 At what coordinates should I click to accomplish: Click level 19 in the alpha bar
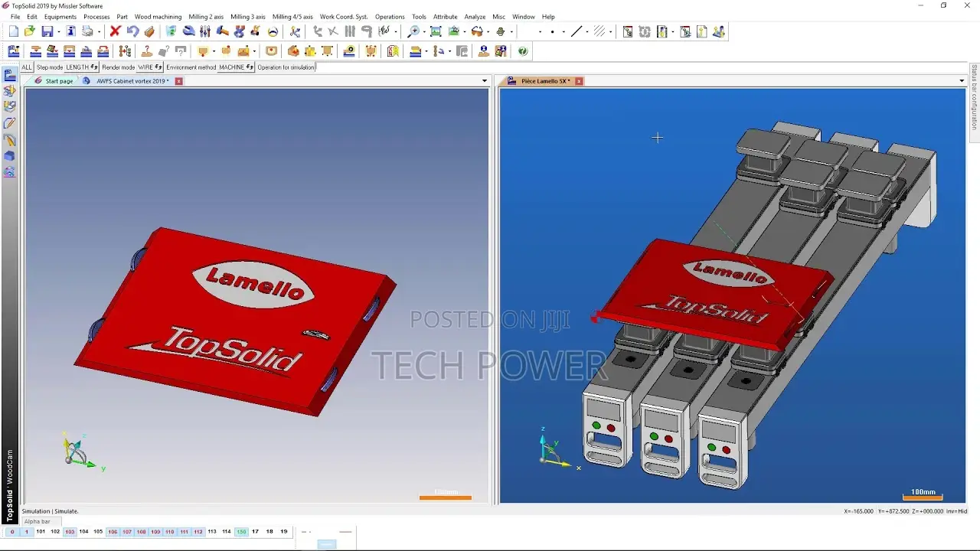[x=283, y=532]
